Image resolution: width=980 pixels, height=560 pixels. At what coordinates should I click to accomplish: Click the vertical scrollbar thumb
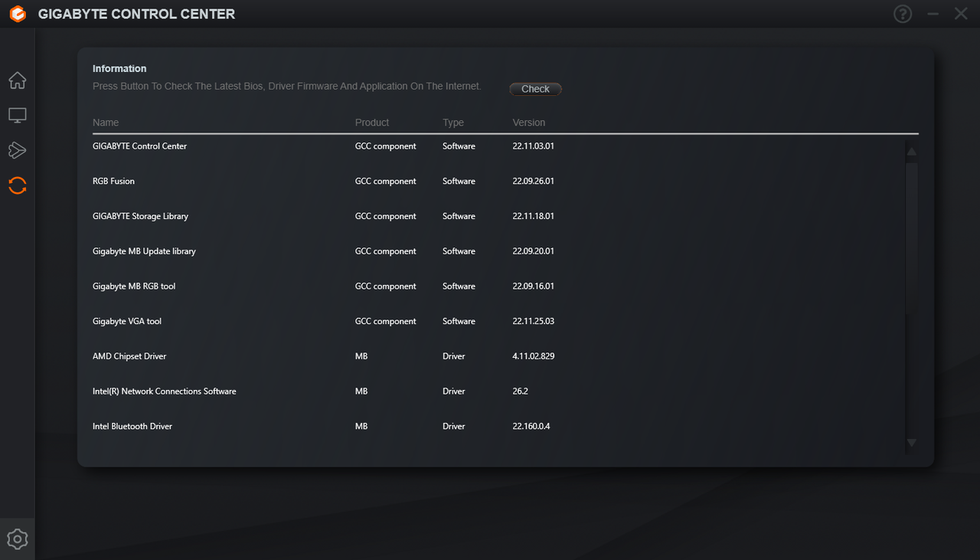coord(911,238)
